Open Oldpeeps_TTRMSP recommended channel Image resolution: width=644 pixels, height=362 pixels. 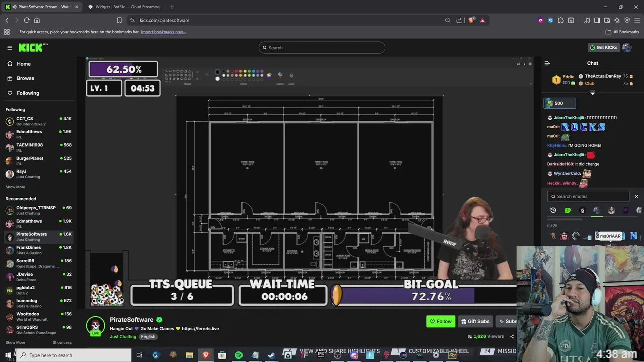(x=39, y=210)
